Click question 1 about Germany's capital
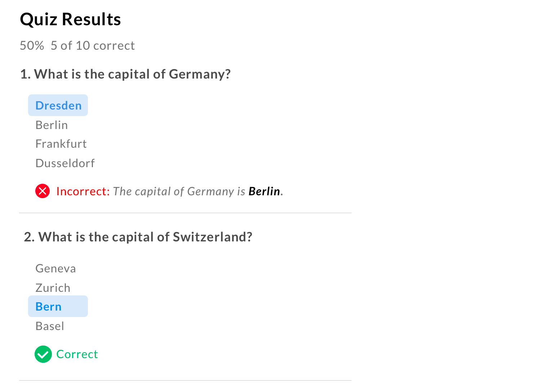Screen dimensions: 541x392 point(125,74)
